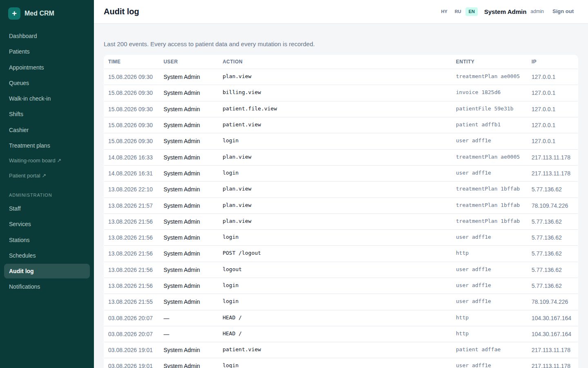Click the System Admin user name in header
This screenshot has width=588, height=368.
point(505,12)
